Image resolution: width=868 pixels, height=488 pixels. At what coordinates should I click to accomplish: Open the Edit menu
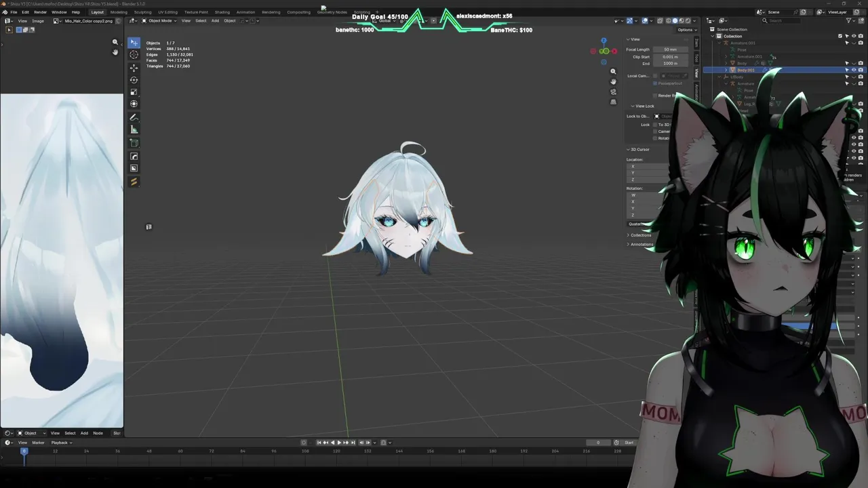25,12
